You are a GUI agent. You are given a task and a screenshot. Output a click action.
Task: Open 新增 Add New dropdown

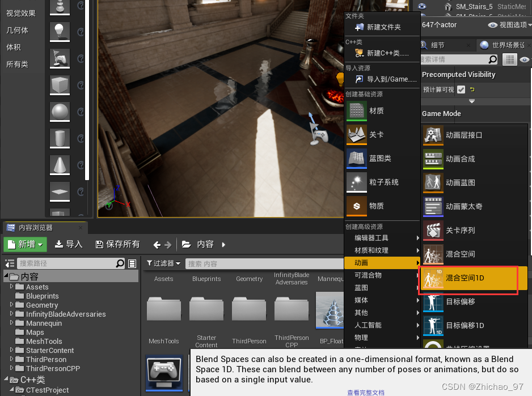(25, 244)
